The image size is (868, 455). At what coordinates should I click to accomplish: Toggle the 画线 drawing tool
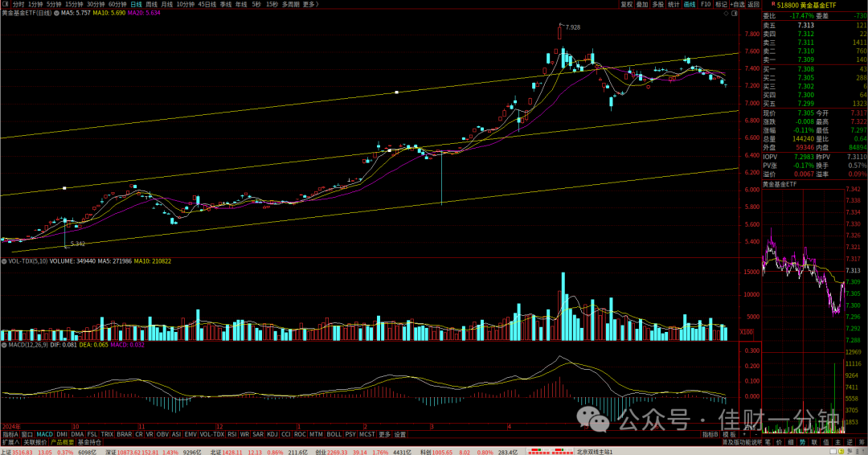click(690, 5)
